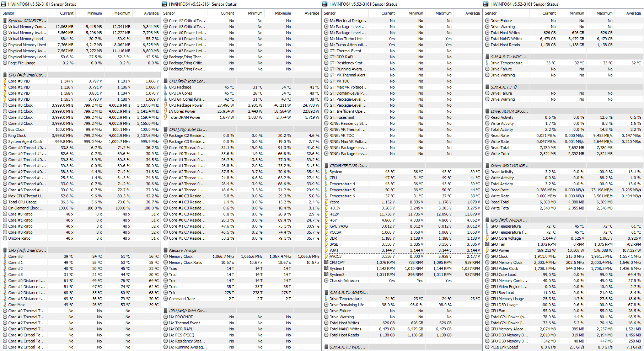This screenshot has width=644, height=351.
Task: Select the Memory Timings group header
Action: (x=241, y=250)
